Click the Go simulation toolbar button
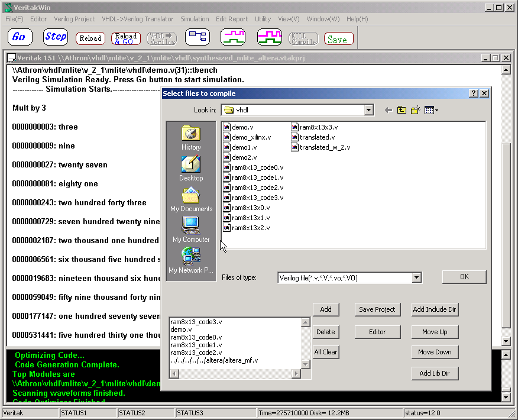The image size is (518, 420). coord(20,37)
